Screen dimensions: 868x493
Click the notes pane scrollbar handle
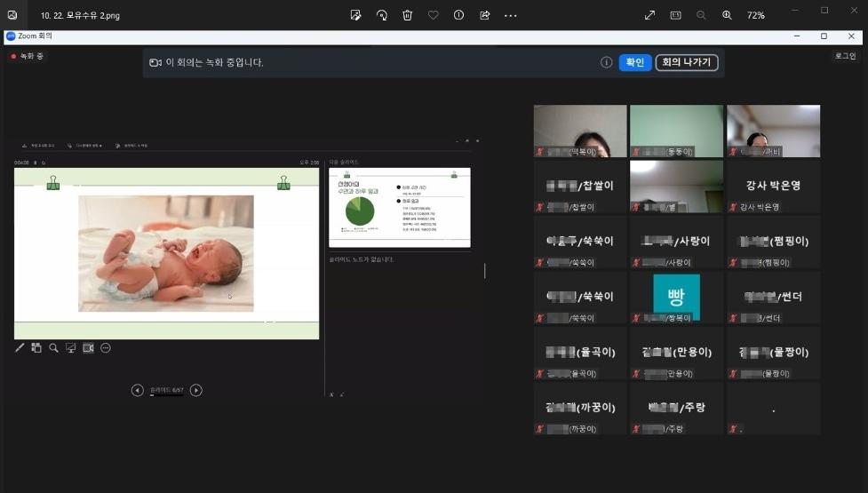pyautogui.click(x=485, y=271)
